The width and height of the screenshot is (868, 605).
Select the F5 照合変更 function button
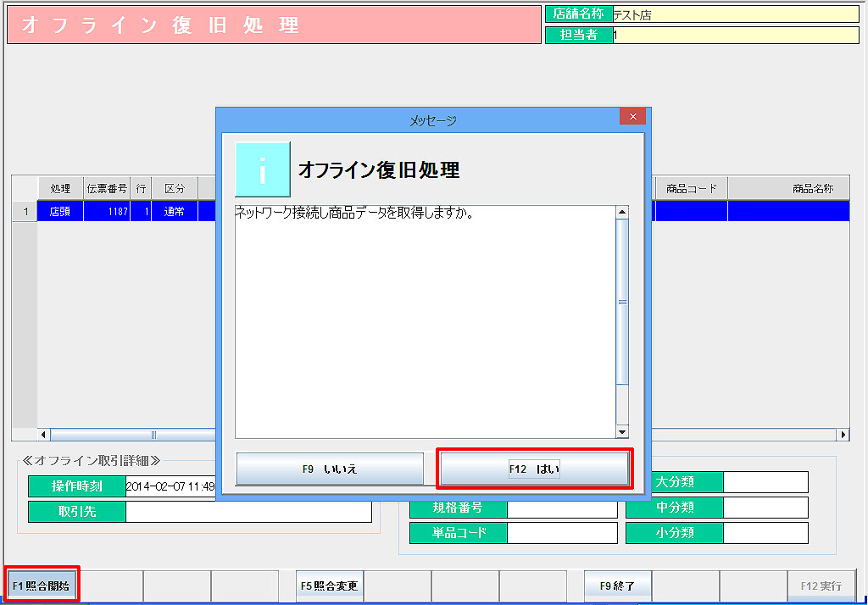[329, 586]
